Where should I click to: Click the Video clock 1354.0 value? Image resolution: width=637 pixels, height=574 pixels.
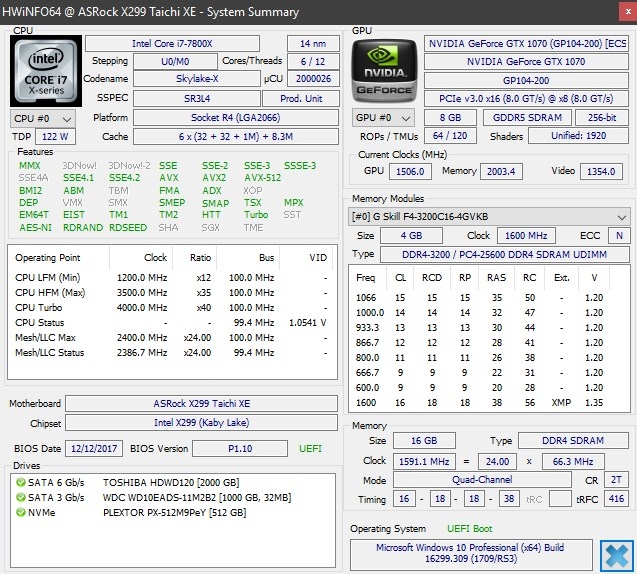point(601,171)
